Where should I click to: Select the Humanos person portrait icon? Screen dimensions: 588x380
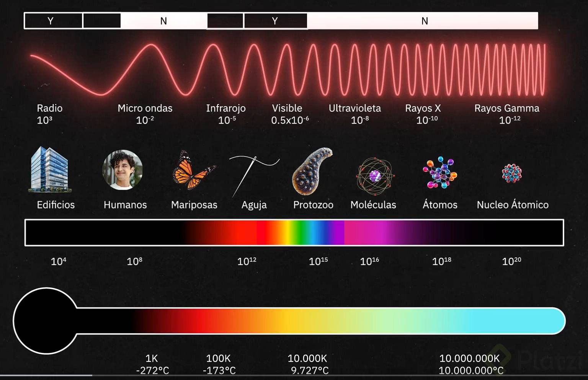pos(122,170)
